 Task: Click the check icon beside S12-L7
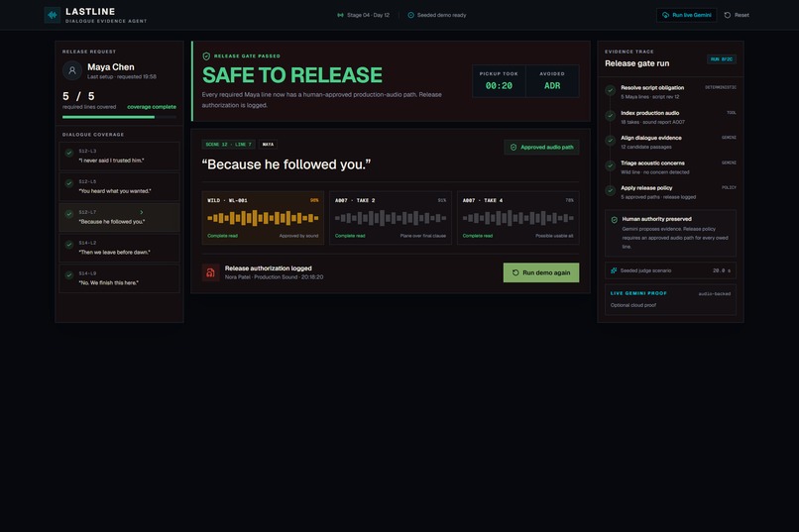[68, 214]
